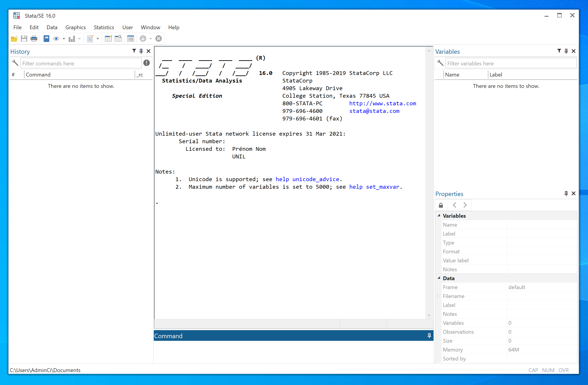Screen dimensions: 588x385
Task: Open the Variables Manager icon
Action: (130, 39)
